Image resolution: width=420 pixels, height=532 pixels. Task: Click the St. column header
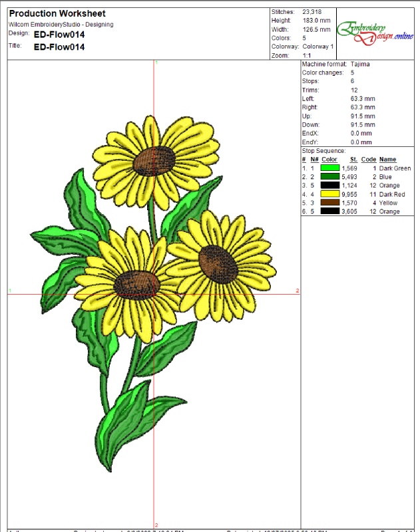click(353, 160)
